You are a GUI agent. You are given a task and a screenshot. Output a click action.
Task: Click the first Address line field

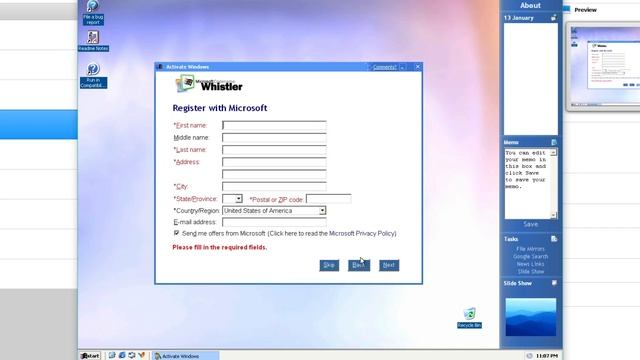point(274,162)
